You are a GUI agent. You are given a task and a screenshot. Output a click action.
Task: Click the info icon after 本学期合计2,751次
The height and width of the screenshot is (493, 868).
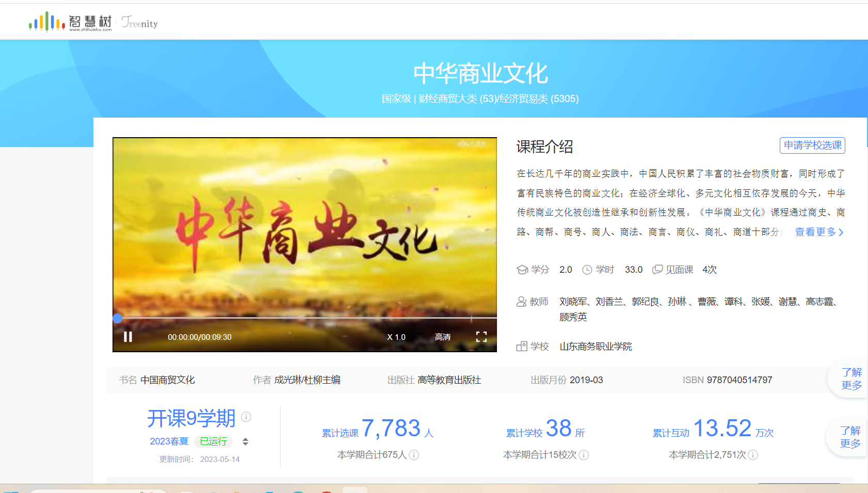pyautogui.click(x=753, y=455)
